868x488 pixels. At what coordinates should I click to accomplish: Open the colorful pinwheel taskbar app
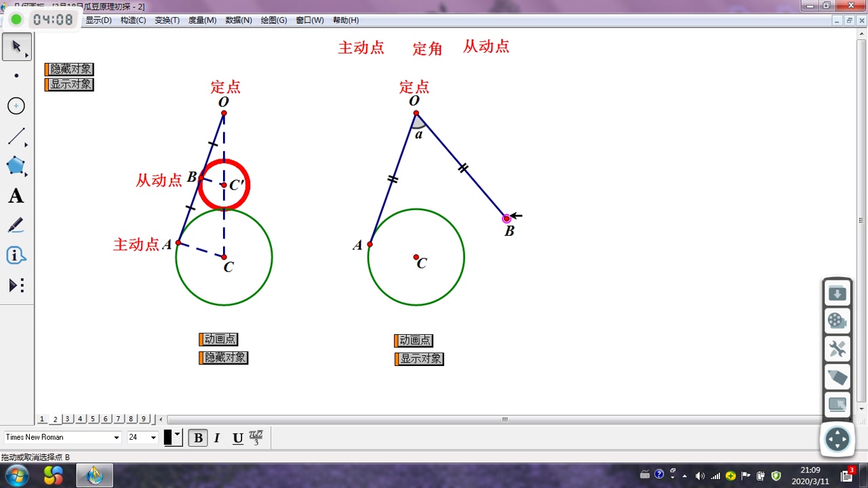(54, 475)
